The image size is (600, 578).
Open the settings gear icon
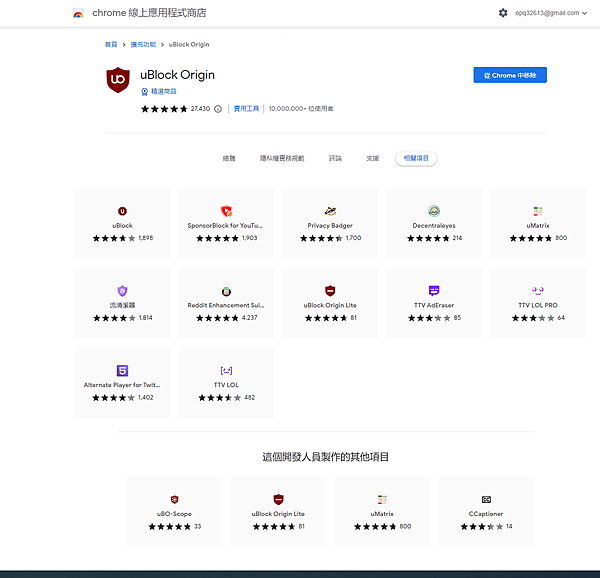coord(503,13)
